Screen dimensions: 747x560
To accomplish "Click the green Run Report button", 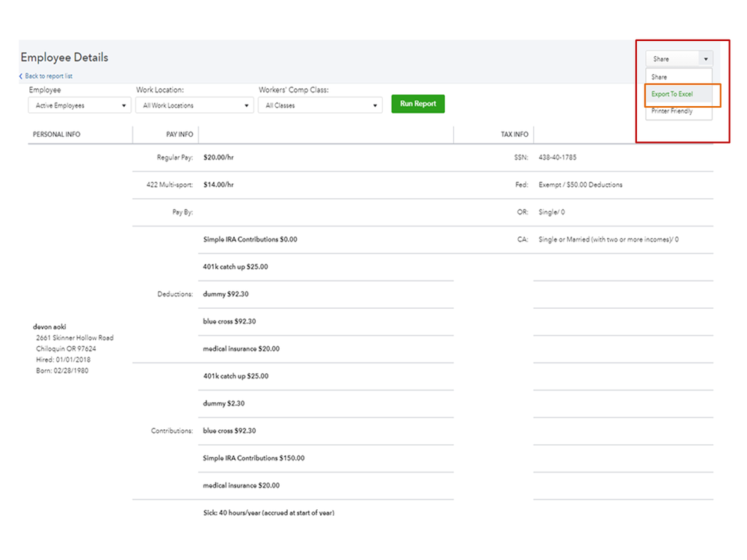I will click(418, 104).
